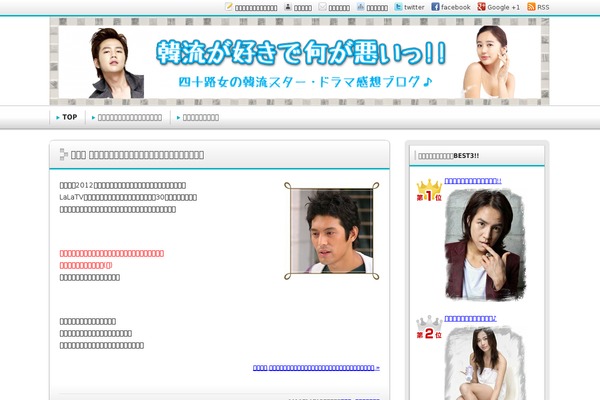Click the first-place ranking photo
Image resolution: width=600 pixels, height=400 pixels.
pos(485,245)
